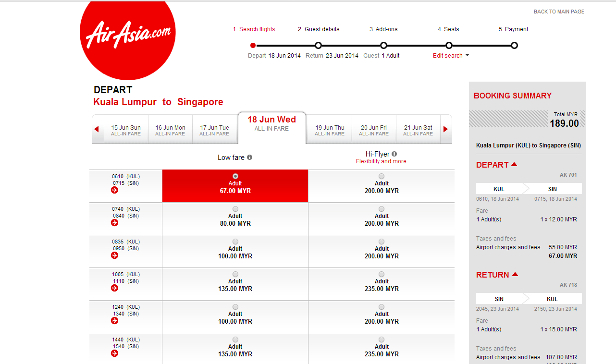Show earlier dates with left red arrow
The height and width of the screenshot is (364, 616).
click(x=97, y=129)
